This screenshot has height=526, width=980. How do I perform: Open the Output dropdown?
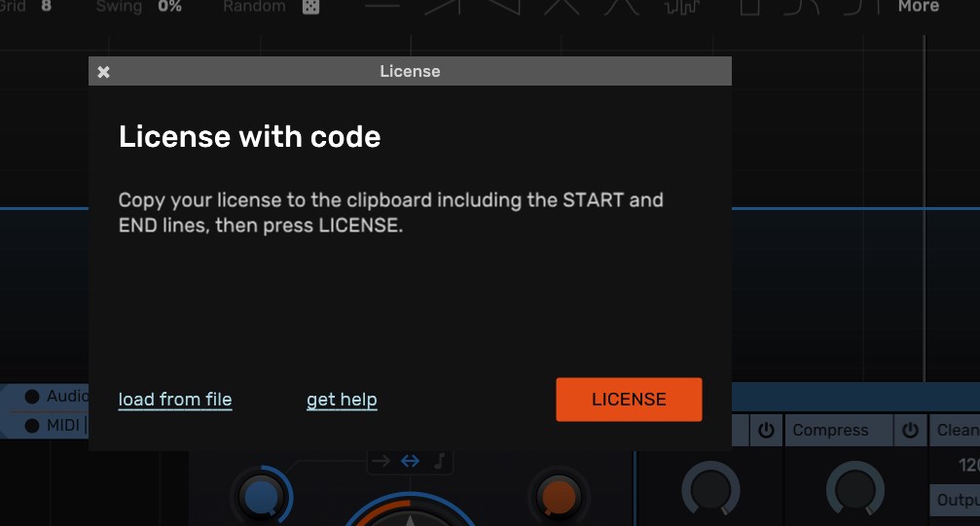957,500
